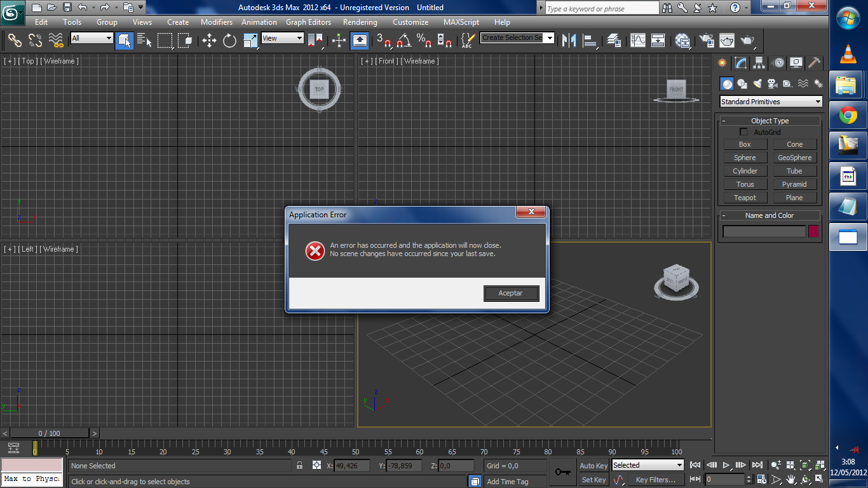The width and height of the screenshot is (868, 488).
Task: Open the Graph Editors menu
Action: coord(308,22)
